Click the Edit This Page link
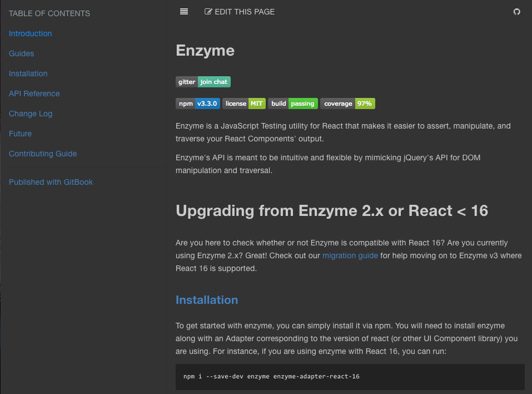 [x=240, y=12]
